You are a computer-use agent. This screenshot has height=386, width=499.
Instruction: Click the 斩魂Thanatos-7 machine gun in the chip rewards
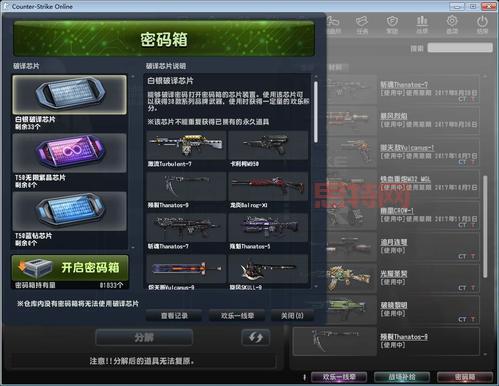186,228
